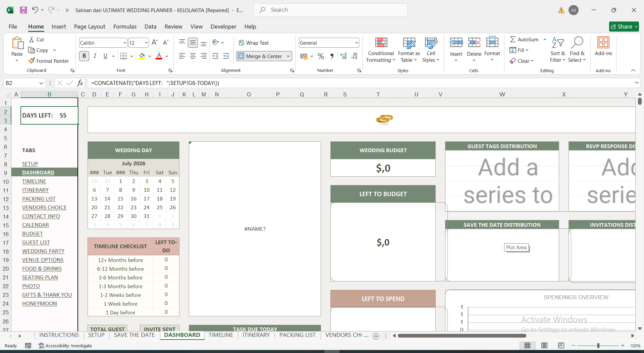Screen dimensions: 644x353
Task: Toggle Bold formatting
Action: point(84,56)
